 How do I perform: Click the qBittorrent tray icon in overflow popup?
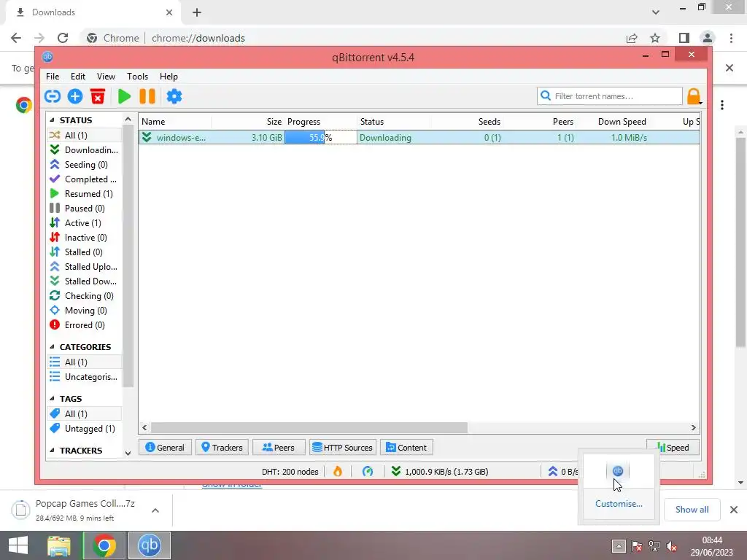[617, 471]
